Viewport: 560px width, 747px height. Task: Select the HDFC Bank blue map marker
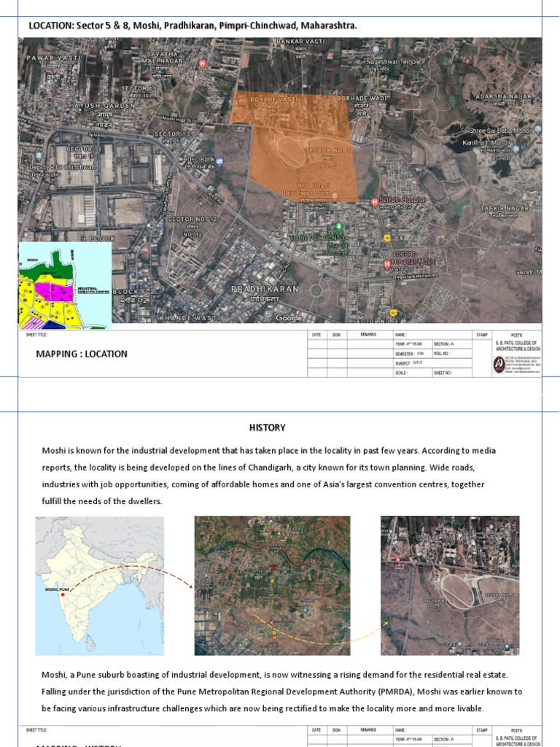[219, 161]
